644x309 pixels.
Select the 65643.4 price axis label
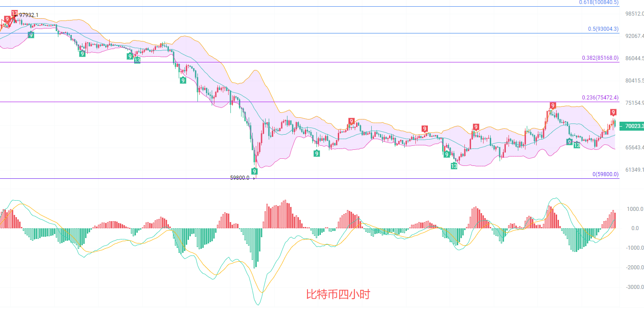click(634, 148)
